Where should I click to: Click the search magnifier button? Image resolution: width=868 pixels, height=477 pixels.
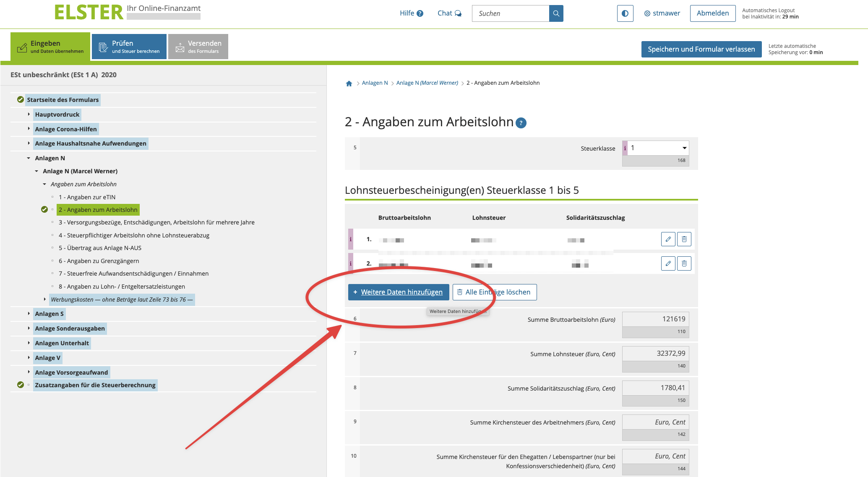click(556, 13)
